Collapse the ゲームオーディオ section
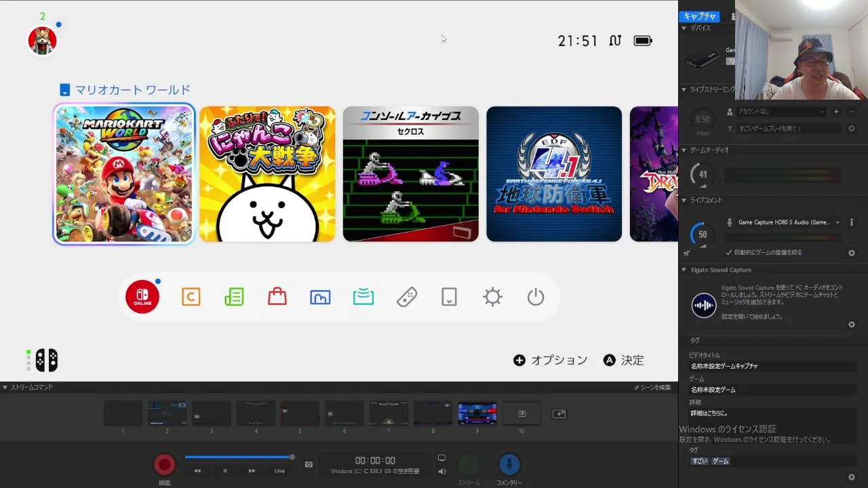 click(x=684, y=150)
